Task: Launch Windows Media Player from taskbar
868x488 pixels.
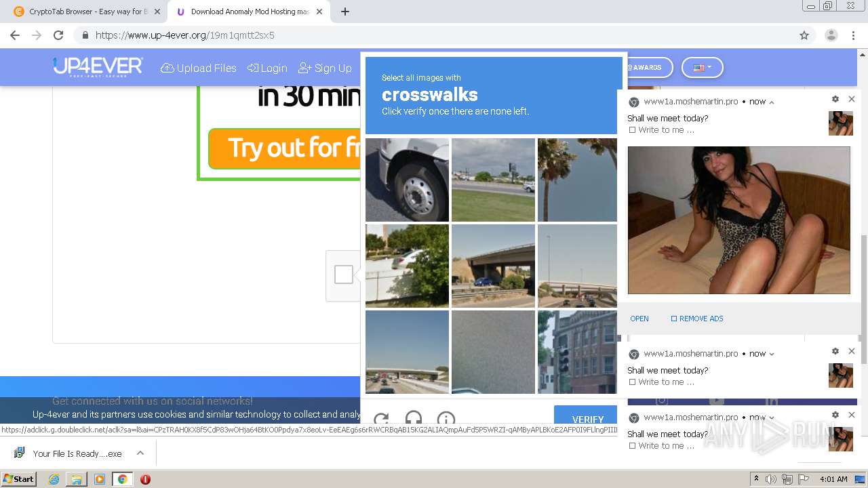Action: [x=100, y=479]
